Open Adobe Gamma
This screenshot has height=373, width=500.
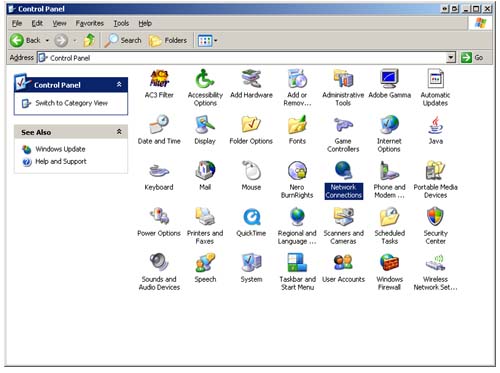[389, 84]
